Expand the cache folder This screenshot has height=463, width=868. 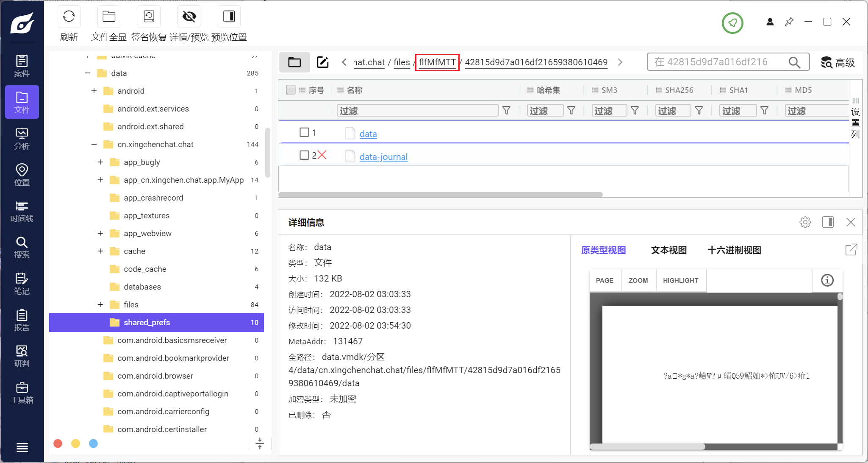point(100,251)
